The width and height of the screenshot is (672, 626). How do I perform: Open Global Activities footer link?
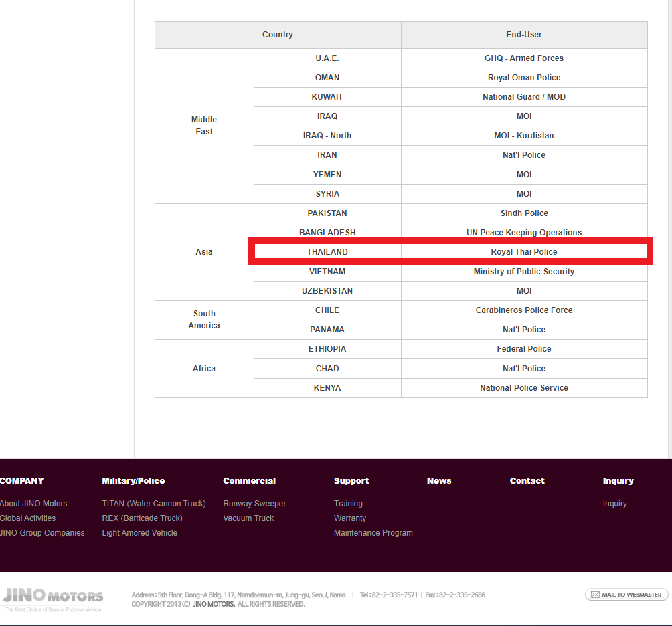(27, 518)
